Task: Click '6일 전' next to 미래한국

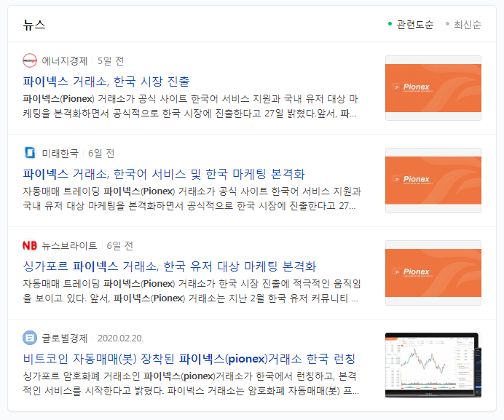Action: point(101,154)
